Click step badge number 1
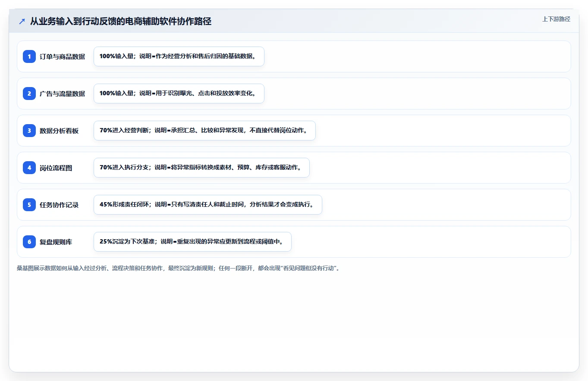This screenshot has height=381, width=588. pyautogui.click(x=29, y=56)
